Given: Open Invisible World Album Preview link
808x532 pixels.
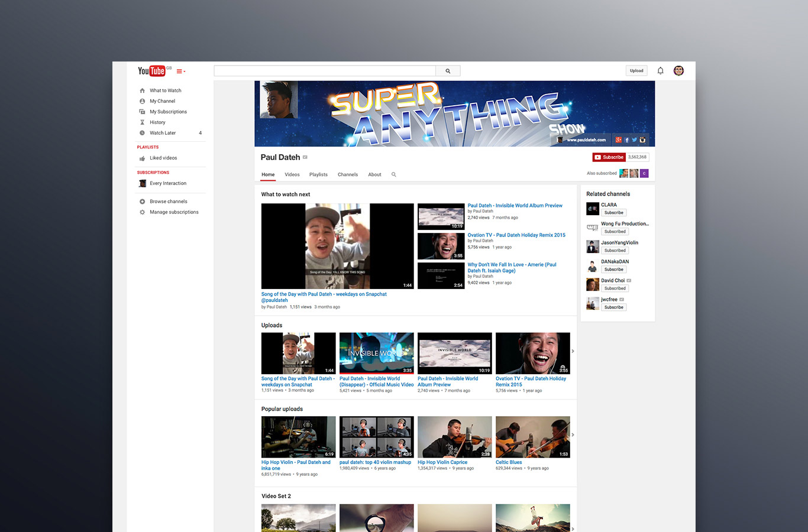Looking at the screenshot, I should point(515,206).
